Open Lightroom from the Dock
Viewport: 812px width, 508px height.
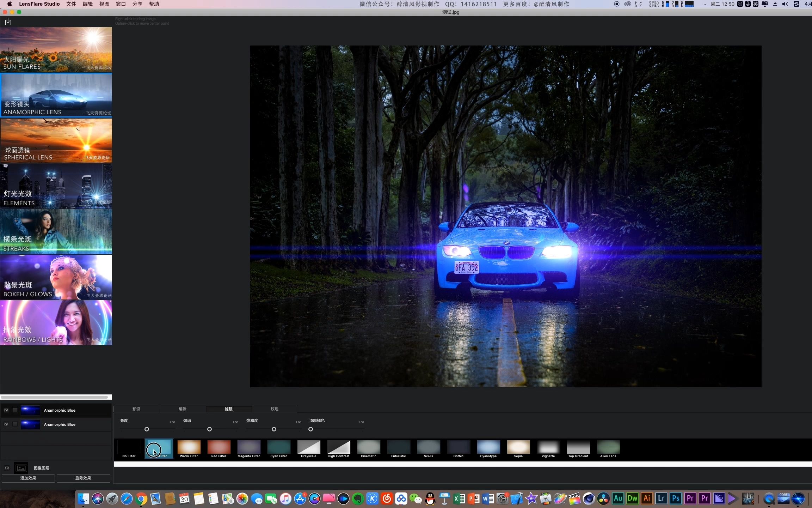click(x=661, y=498)
